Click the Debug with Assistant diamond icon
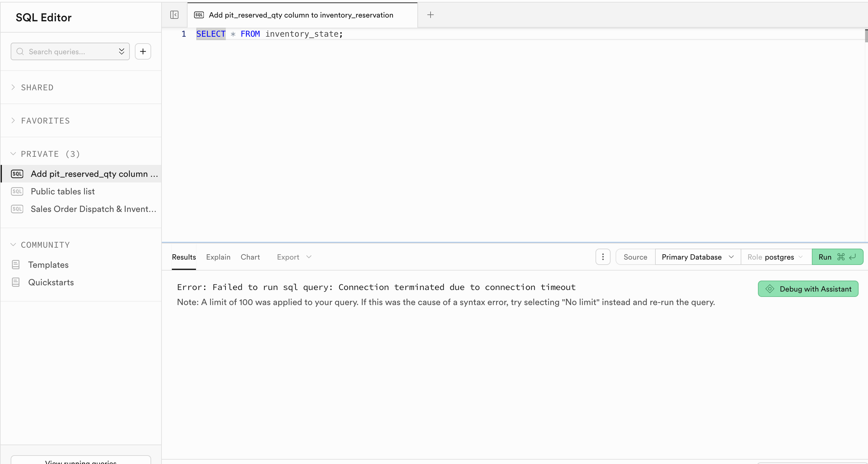Viewport: 868px width, 464px height. pyautogui.click(x=770, y=289)
